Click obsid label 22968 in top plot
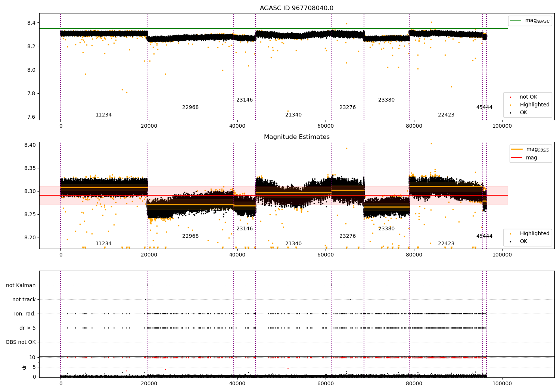The width and height of the screenshot is (560, 392). point(190,108)
